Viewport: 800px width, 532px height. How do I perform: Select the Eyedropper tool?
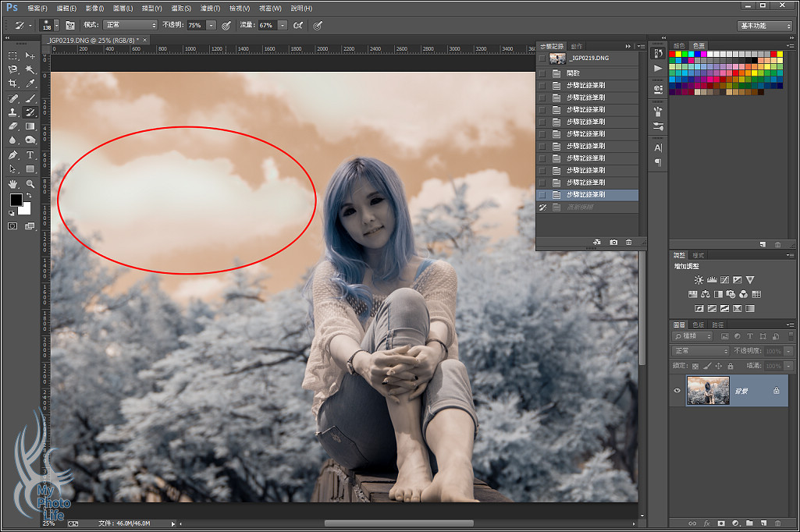30,83
